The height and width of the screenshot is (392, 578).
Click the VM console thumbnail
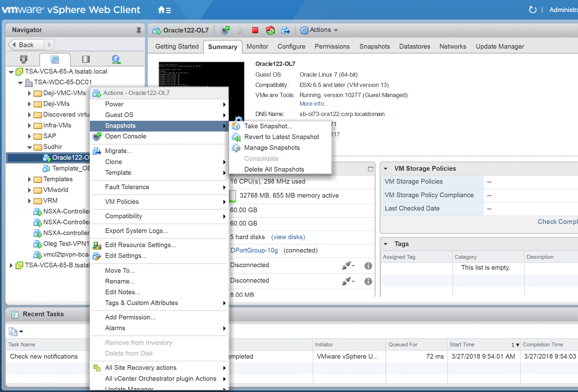coord(201,74)
